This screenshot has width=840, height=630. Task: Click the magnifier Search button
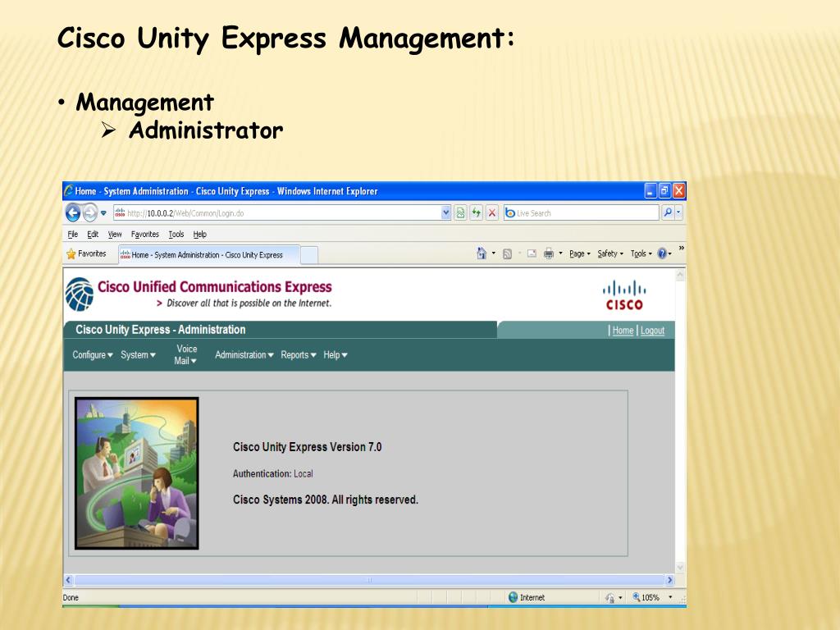(668, 213)
